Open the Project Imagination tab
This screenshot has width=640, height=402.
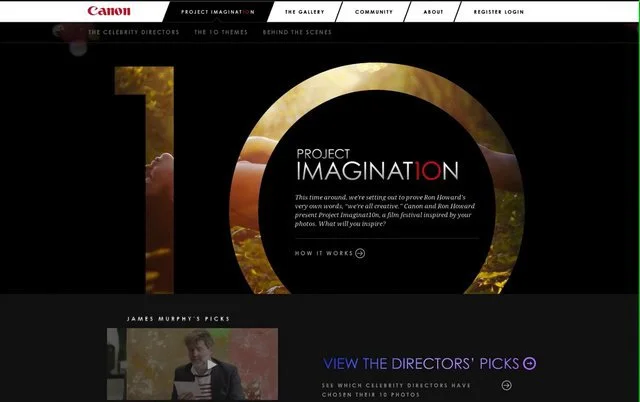pyautogui.click(x=218, y=12)
